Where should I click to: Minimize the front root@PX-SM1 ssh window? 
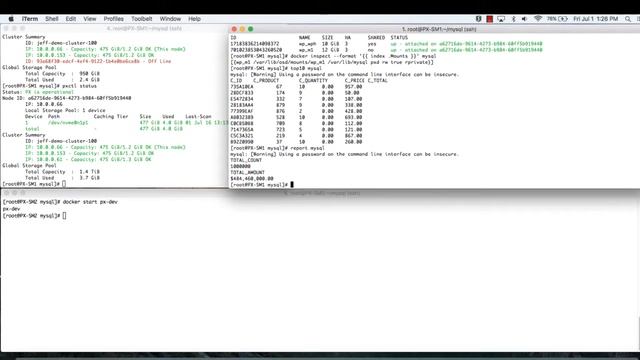click(x=242, y=29)
